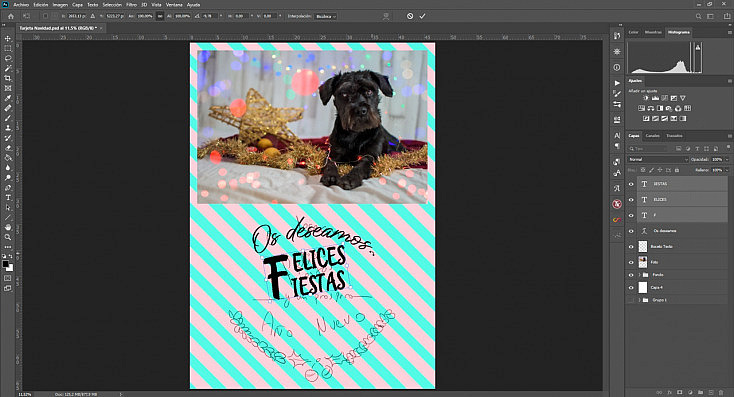
Task: Click the Capa 4 layer thumbnail
Action: pyautogui.click(x=643, y=287)
